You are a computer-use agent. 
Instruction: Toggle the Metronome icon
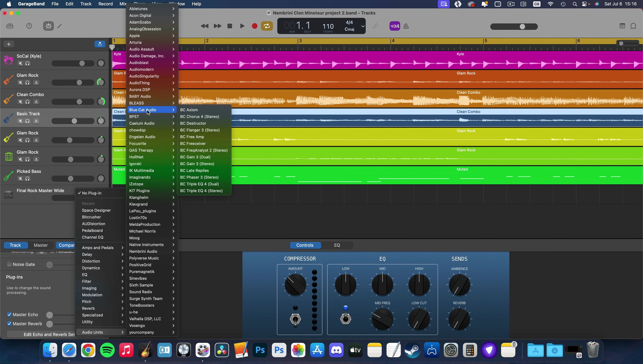point(406,26)
